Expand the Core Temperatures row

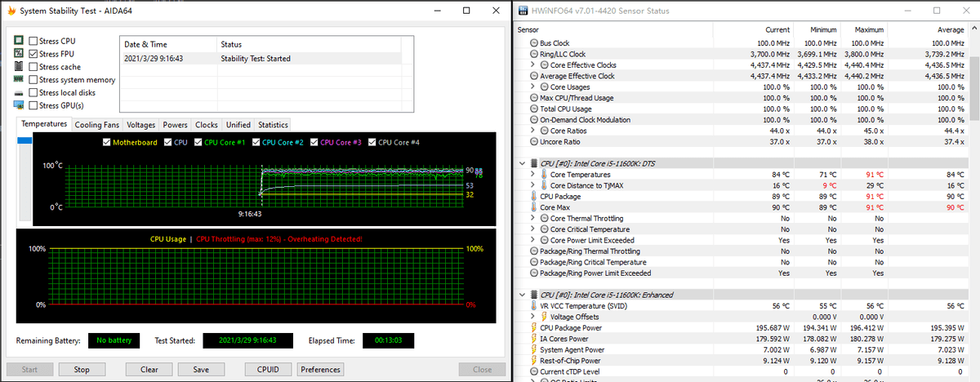[x=533, y=175]
